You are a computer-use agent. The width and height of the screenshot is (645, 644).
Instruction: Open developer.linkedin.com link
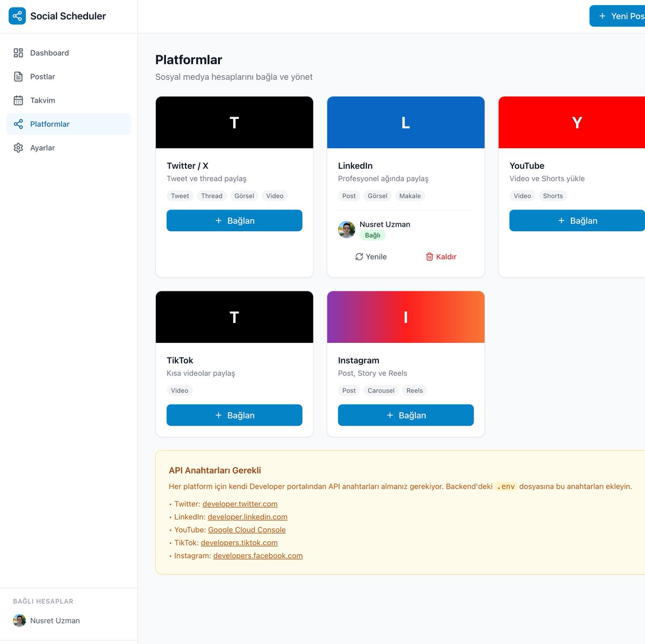pyautogui.click(x=247, y=517)
